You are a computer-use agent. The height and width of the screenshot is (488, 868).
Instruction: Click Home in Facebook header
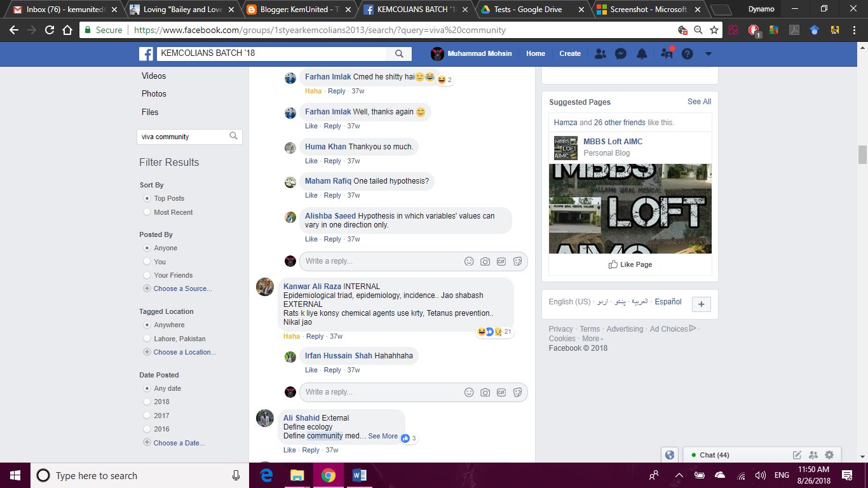tap(536, 53)
